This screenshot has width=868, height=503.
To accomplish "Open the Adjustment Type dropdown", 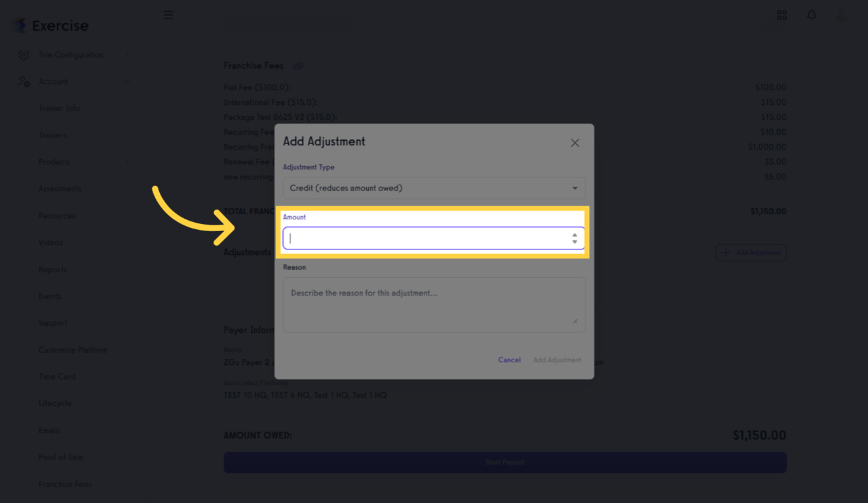I will 434,188.
